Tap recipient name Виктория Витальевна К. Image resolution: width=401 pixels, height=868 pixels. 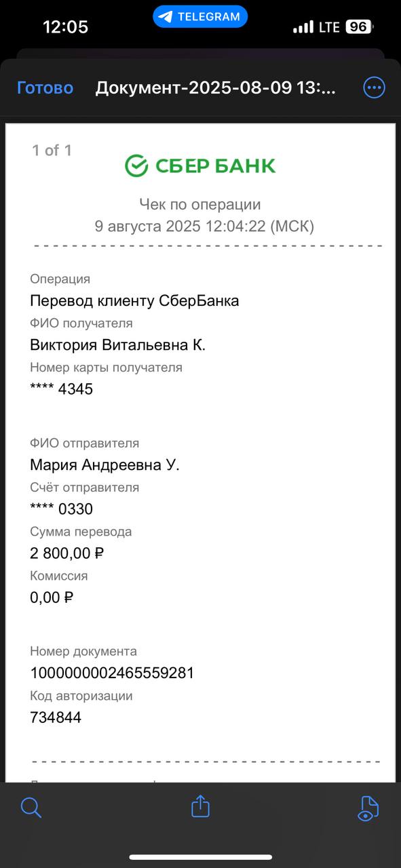117,345
